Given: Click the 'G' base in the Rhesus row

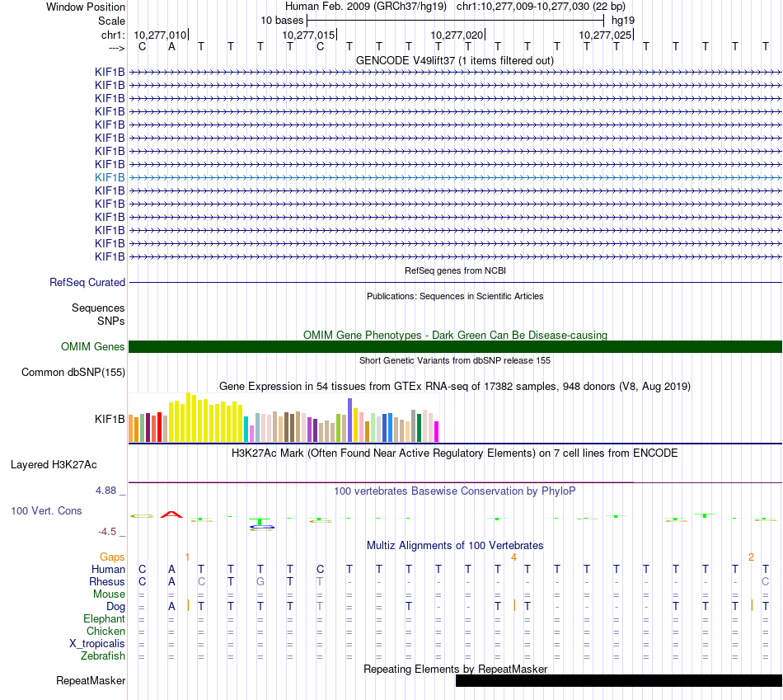Looking at the screenshot, I should (260, 581).
